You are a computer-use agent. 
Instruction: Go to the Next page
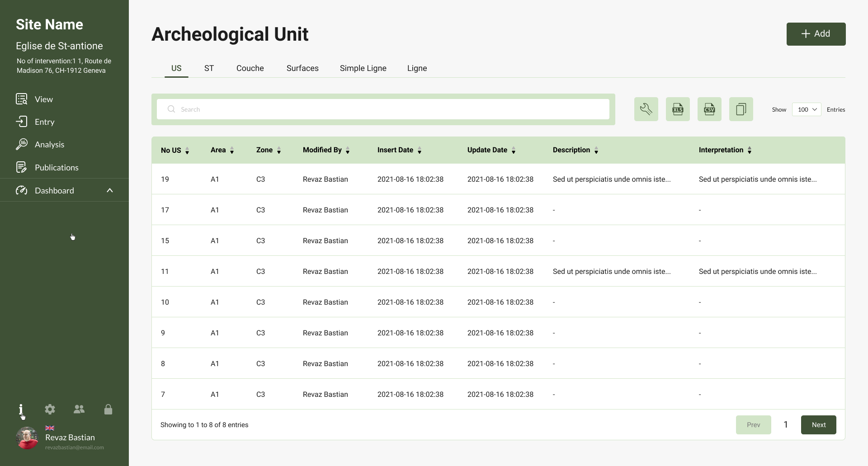click(818, 425)
